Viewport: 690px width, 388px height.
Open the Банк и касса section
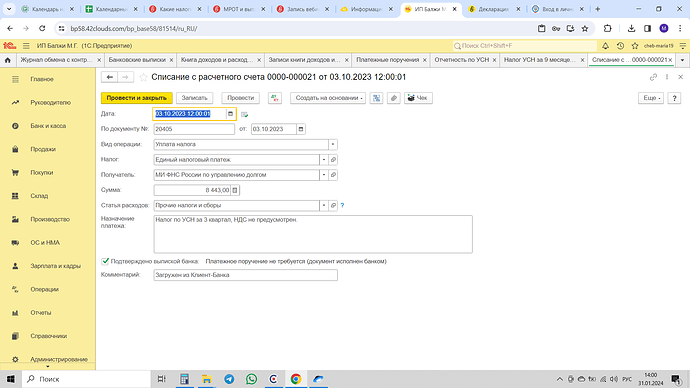point(48,126)
